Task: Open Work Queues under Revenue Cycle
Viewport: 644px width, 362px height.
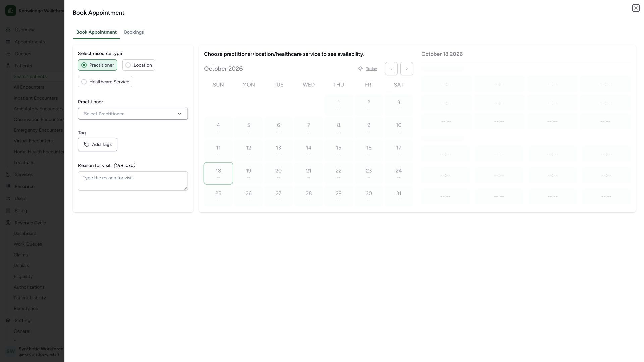Action: (28, 244)
